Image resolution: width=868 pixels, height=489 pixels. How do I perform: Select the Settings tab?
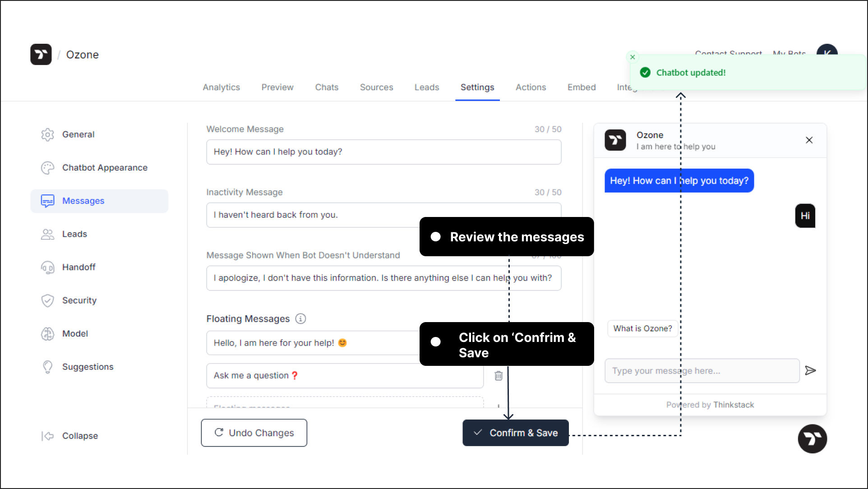tap(477, 87)
